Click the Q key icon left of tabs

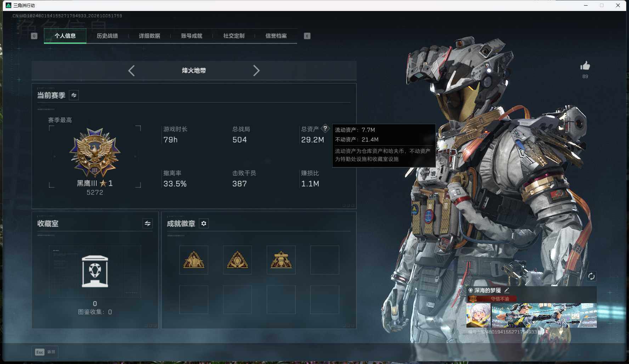pyautogui.click(x=34, y=36)
